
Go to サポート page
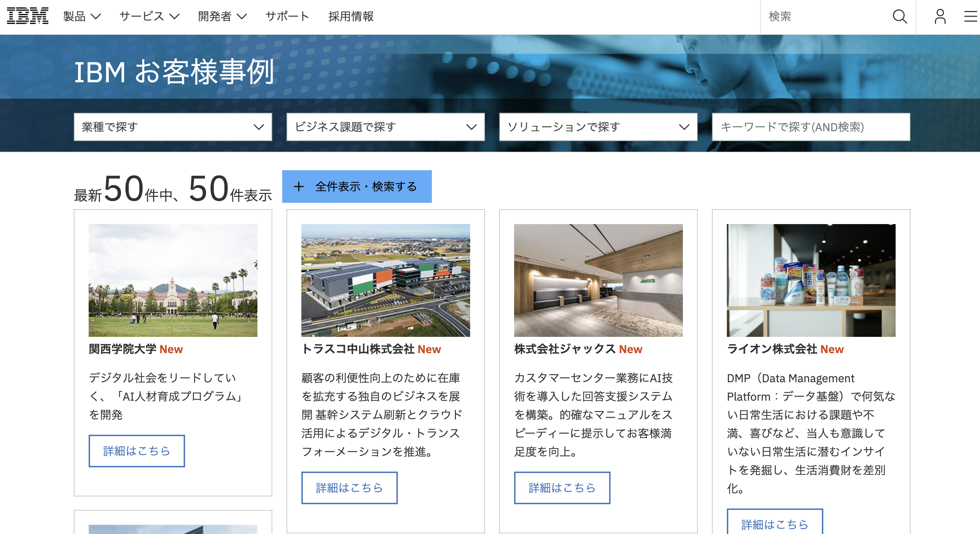pos(288,16)
